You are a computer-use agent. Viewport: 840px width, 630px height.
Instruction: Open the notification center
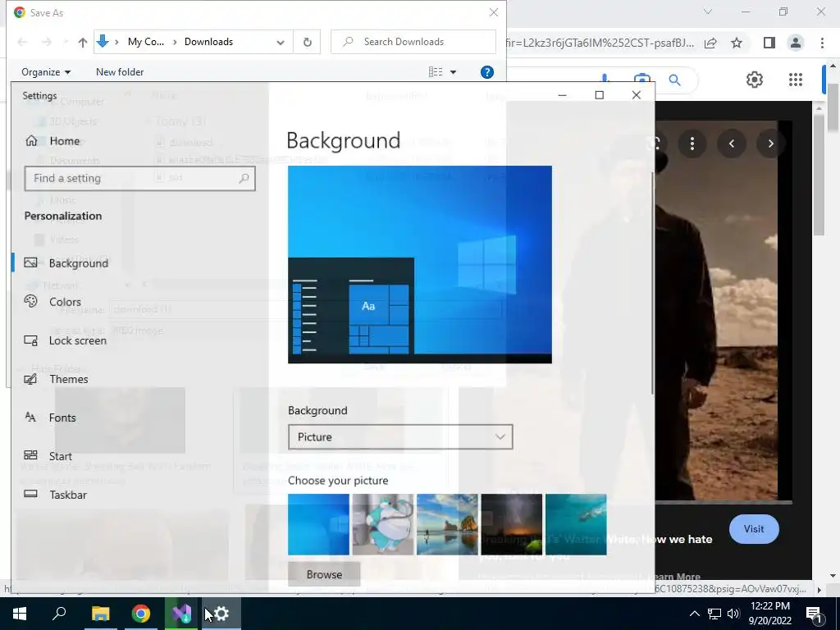pyautogui.click(x=814, y=614)
